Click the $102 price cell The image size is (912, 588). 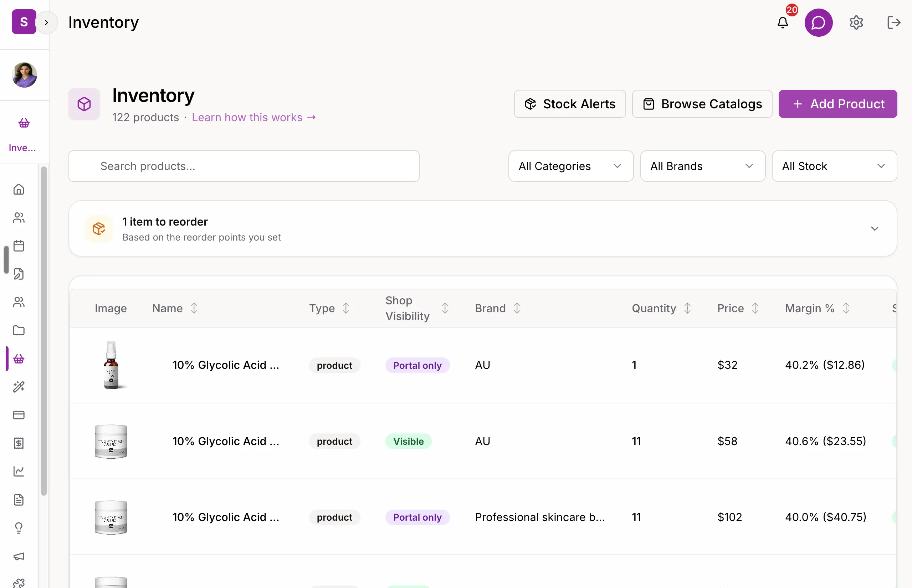(x=729, y=517)
